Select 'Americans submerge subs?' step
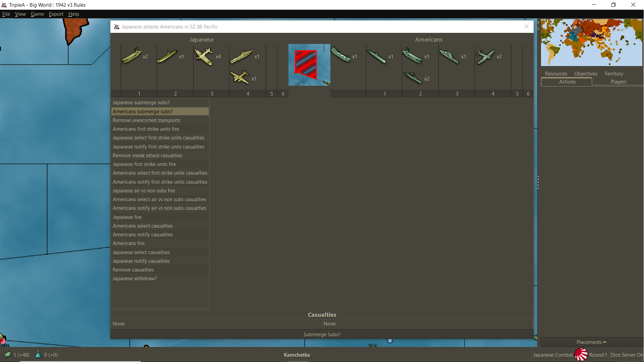Image resolution: width=644 pixels, height=362 pixels. (x=160, y=112)
